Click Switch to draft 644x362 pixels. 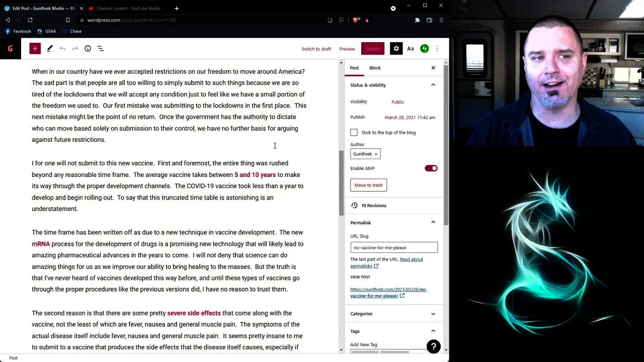[316, 49]
